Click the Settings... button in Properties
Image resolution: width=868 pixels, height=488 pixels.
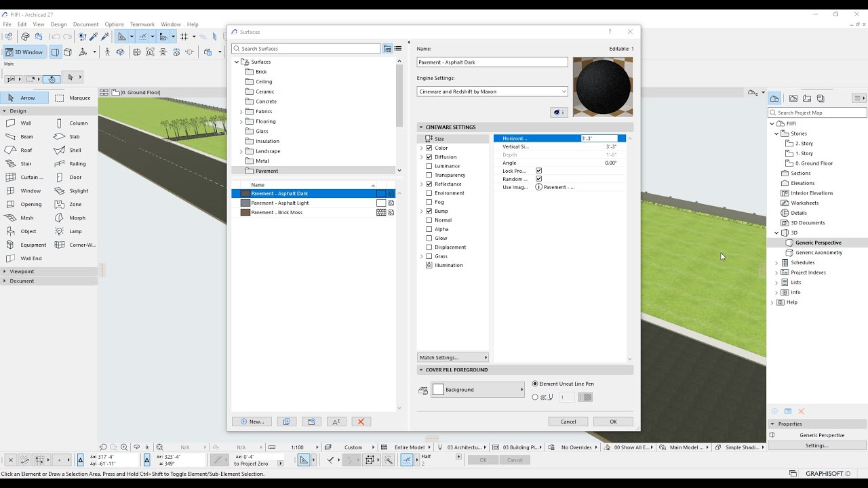tap(816, 445)
